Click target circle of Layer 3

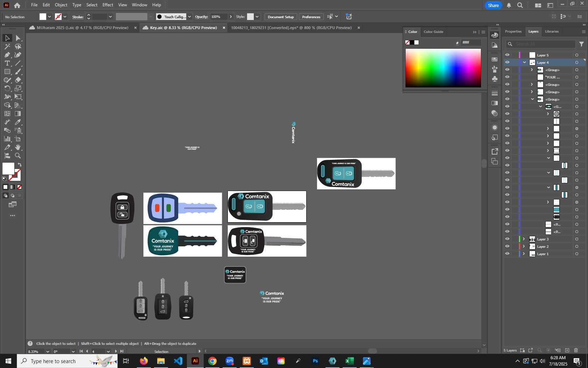tap(576, 239)
